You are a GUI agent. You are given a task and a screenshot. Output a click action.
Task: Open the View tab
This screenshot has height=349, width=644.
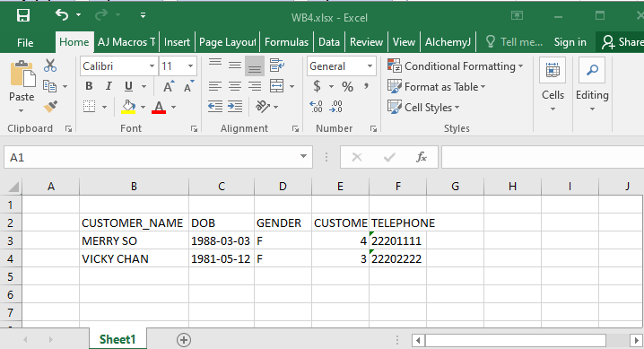[x=404, y=42]
